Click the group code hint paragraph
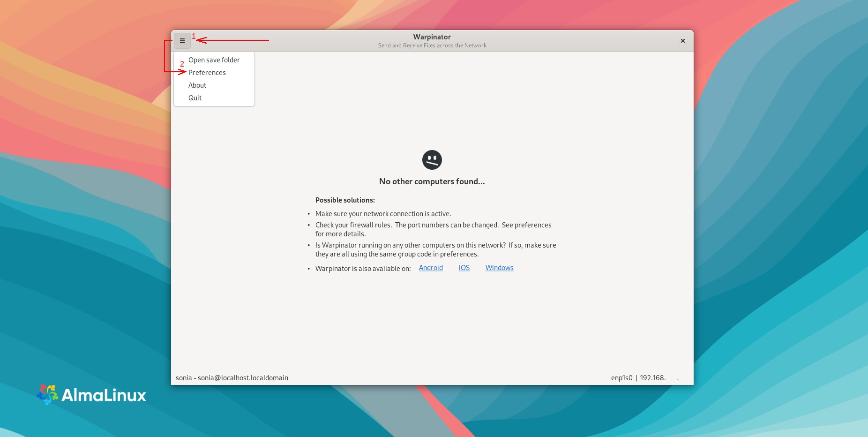Image resolution: width=868 pixels, height=437 pixels. pyautogui.click(x=435, y=249)
